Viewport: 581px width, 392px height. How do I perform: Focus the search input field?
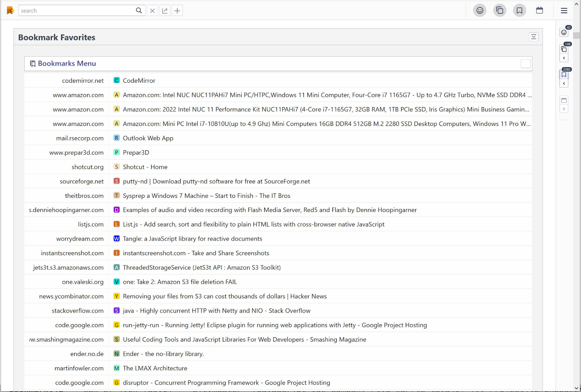click(77, 11)
